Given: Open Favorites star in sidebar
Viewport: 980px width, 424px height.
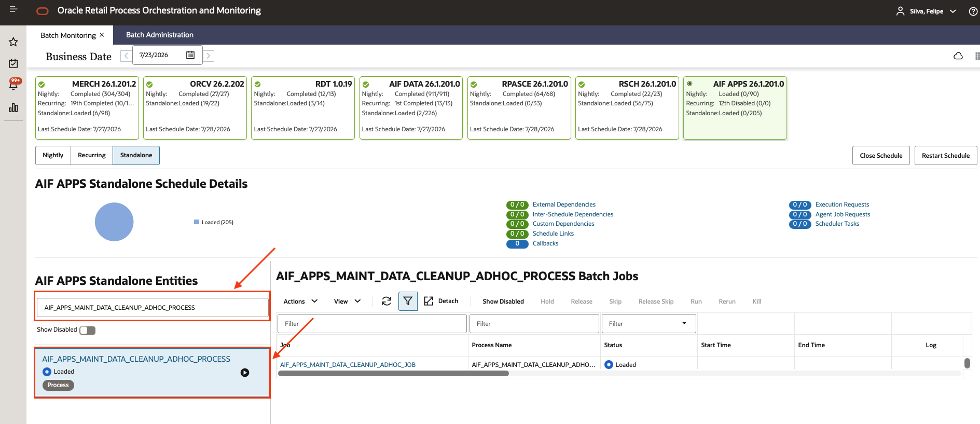Looking at the screenshot, I should point(13,42).
